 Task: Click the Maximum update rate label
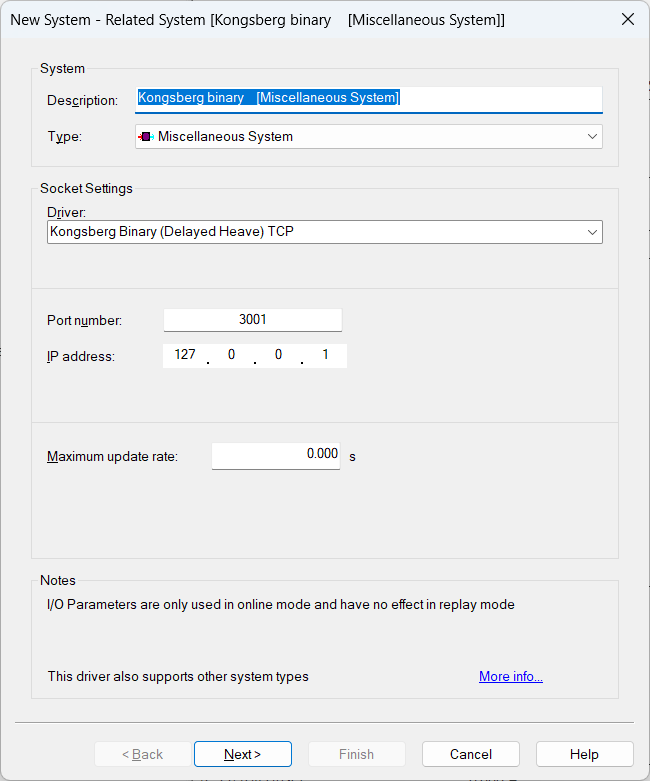click(x=112, y=457)
